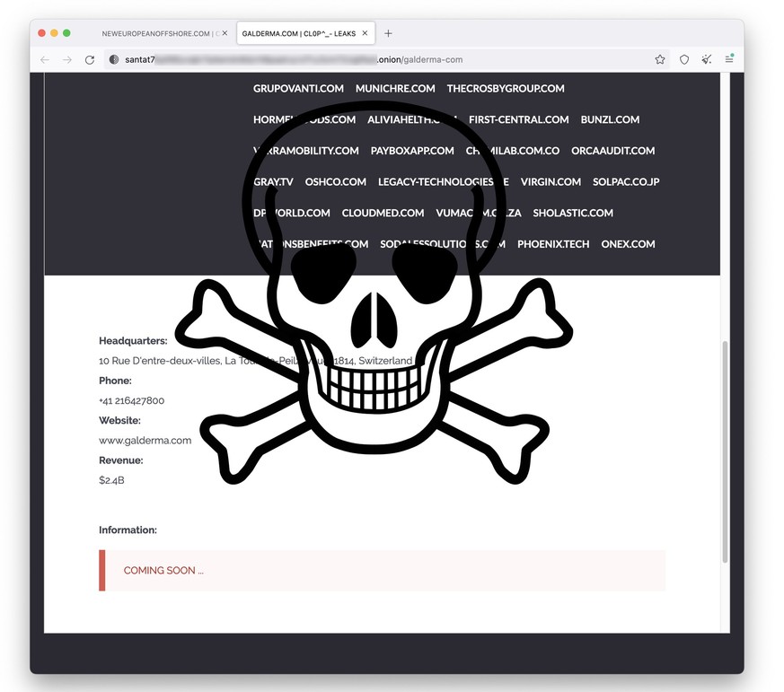Viewport: 784px width, 692px height.
Task: Switch to the NEWEUROPEANOFFSHORE.COM tab
Action: point(160,33)
